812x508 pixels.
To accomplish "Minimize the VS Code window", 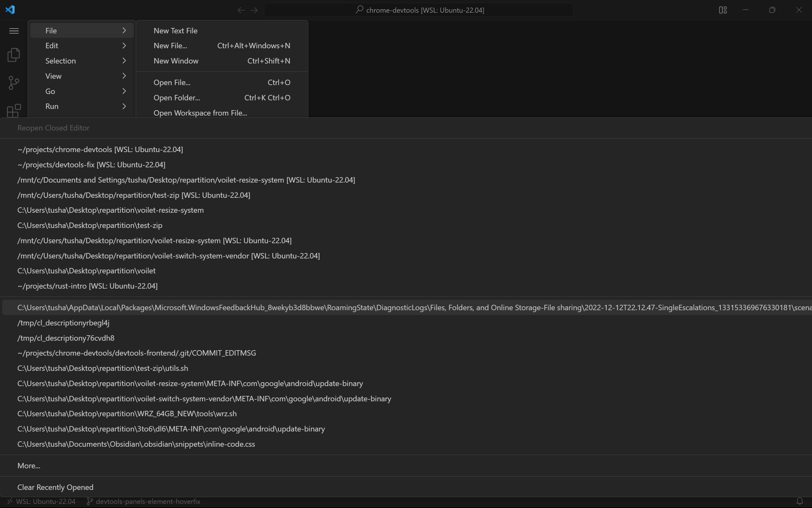I will point(746,10).
